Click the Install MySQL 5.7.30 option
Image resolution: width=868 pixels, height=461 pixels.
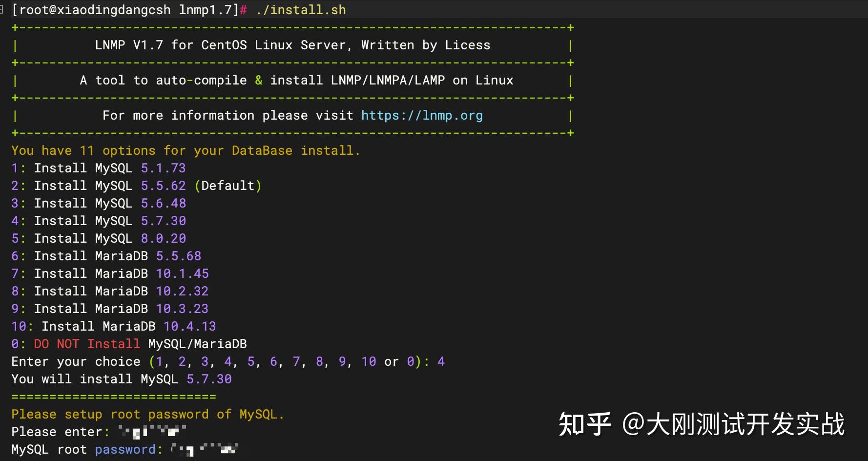(99, 221)
